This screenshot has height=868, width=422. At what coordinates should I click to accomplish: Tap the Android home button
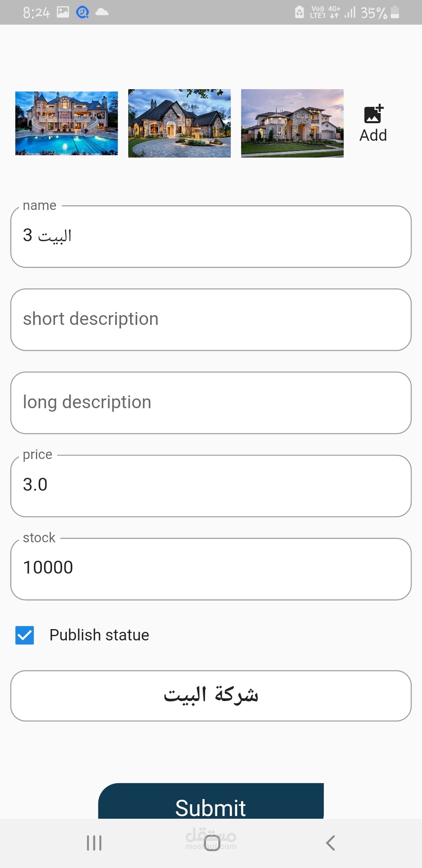(212, 843)
